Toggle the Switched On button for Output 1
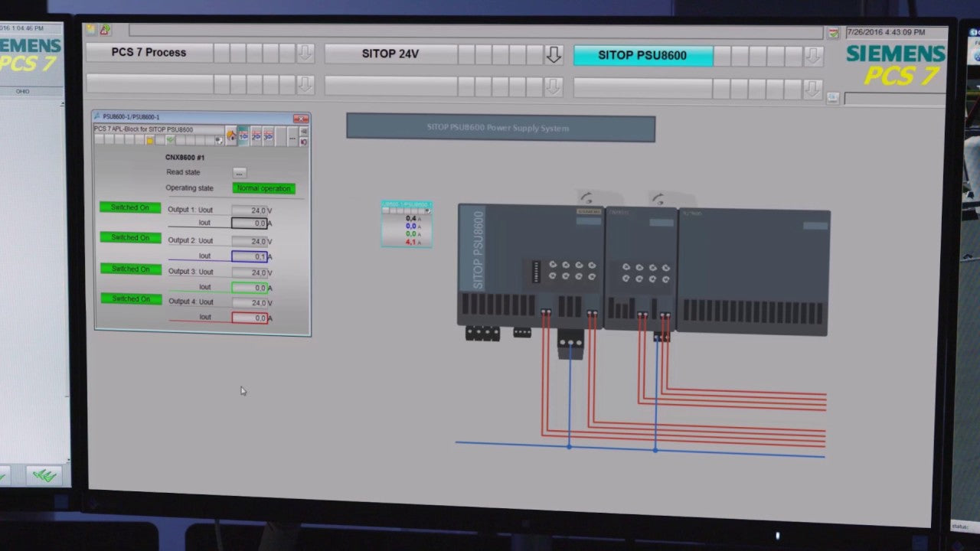This screenshot has width=980, height=551. pos(130,207)
